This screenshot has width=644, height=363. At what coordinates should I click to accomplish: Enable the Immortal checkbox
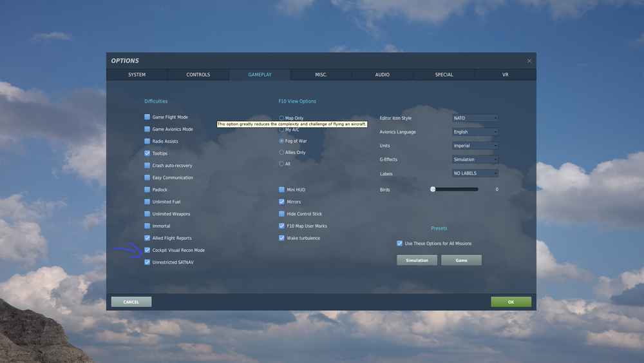click(x=147, y=226)
